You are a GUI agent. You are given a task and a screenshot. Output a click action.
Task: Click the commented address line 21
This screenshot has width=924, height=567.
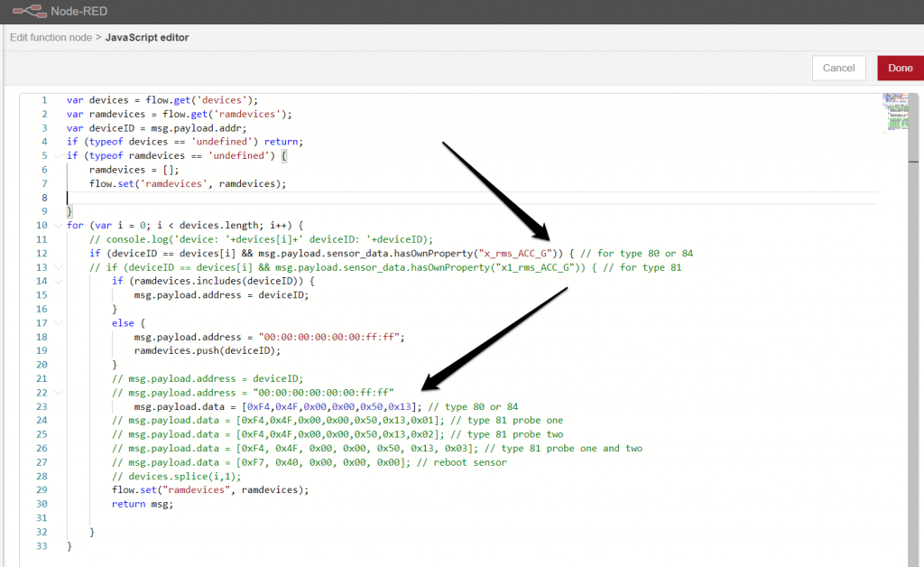point(208,379)
